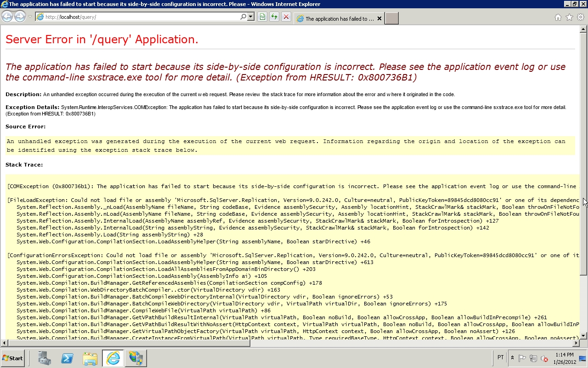Click the network status tray icon
The image size is (588, 368).
pyautogui.click(x=533, y=358)
